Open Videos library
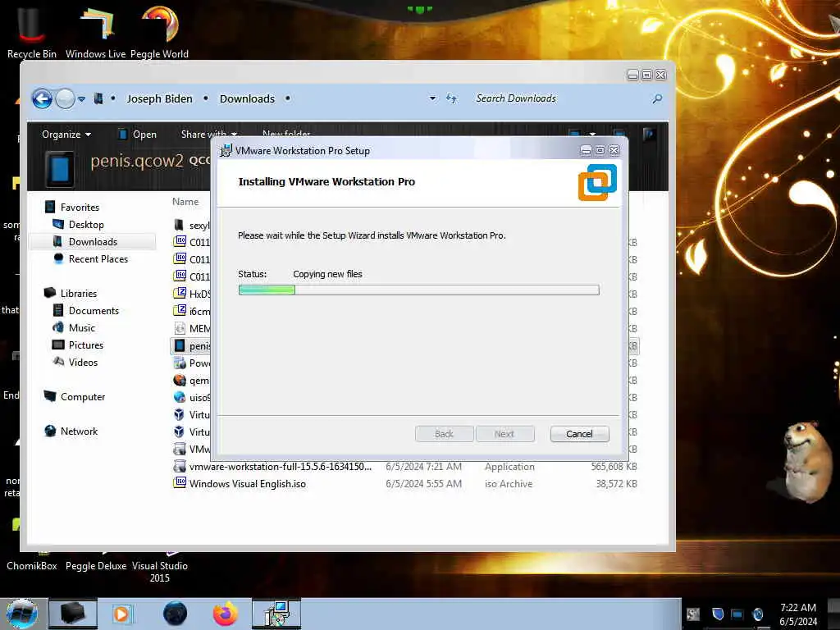840x630 pixels. coord(83,362)
